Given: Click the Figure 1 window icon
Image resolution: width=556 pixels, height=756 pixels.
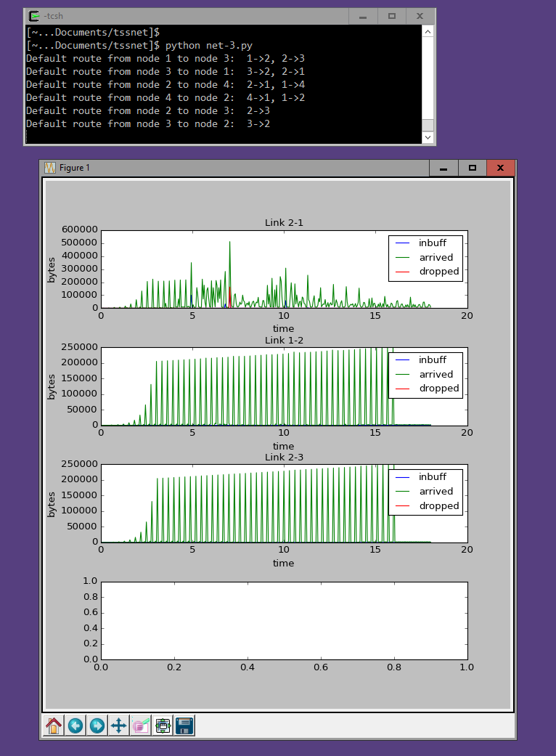Looking at the screenshot, I should 50,168.
